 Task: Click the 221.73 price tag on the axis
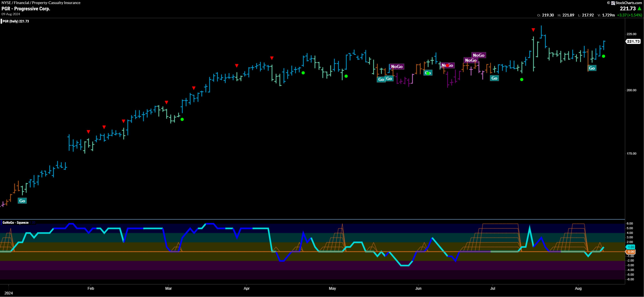[x=633, y=42]
